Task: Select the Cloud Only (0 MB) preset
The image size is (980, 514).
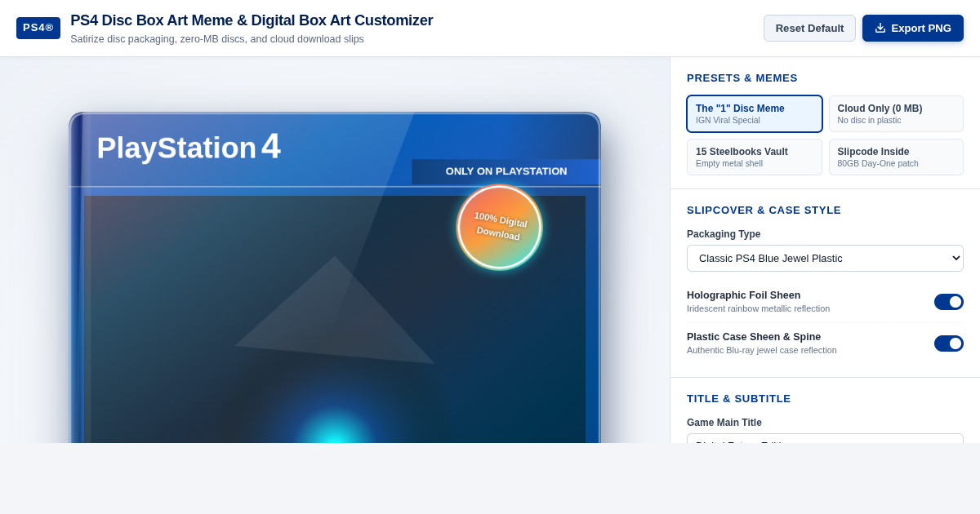Action: click(x=896, y=113)
